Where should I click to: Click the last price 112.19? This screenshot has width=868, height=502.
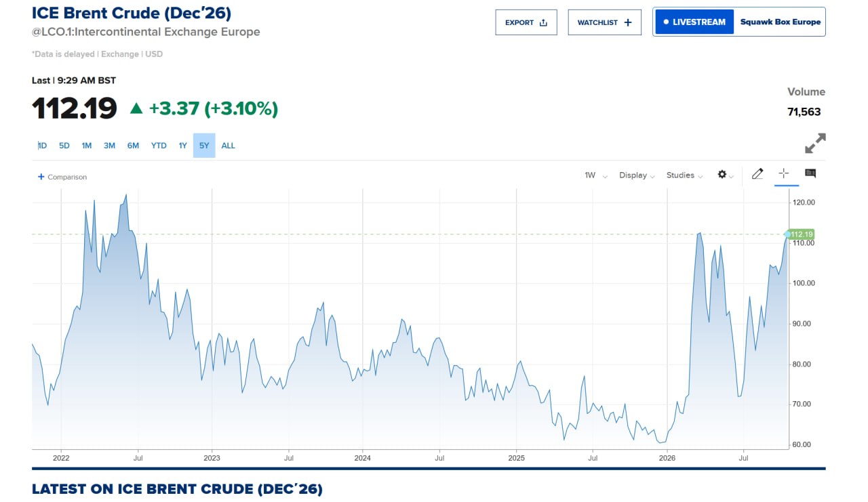click(x=75, y=108)
